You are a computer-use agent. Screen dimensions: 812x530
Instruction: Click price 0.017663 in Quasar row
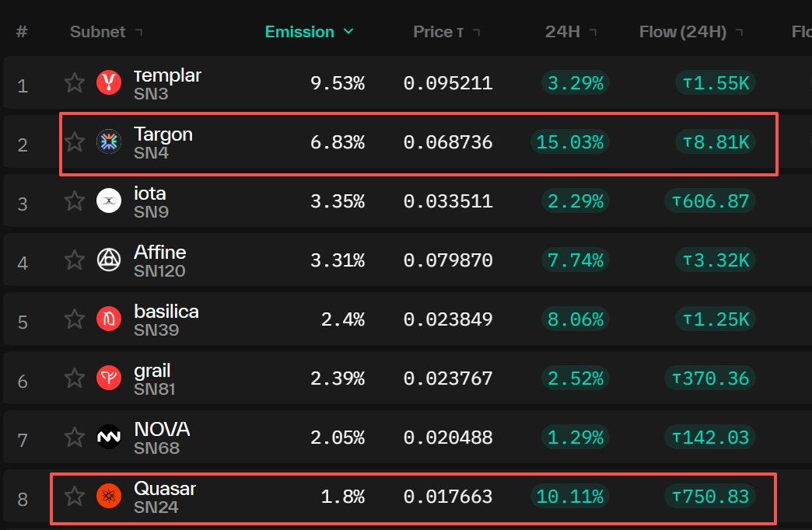pyautogui.click(x=448, y=497)
